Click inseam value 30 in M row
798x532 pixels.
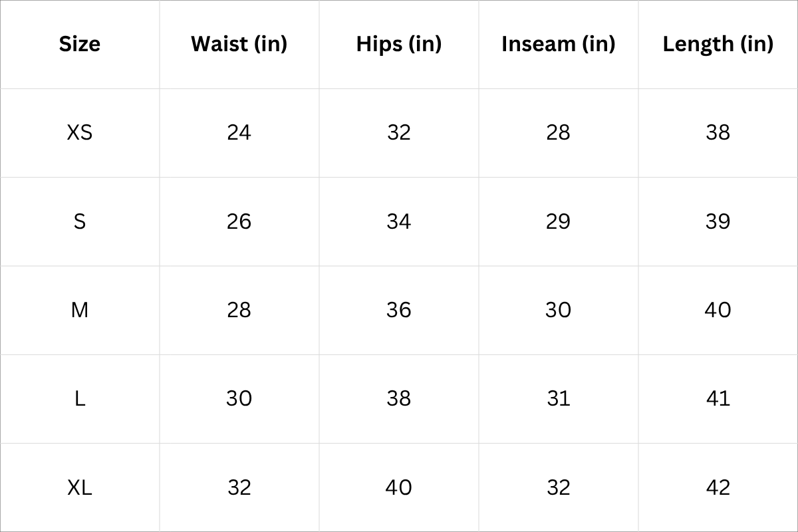click(558, 310)
